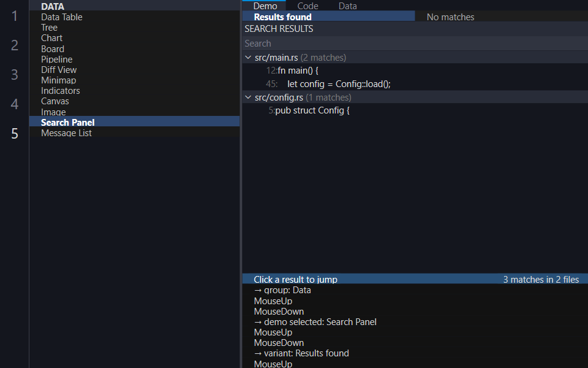
Task: Open the Diff View demo
Action: pos(134,70)
